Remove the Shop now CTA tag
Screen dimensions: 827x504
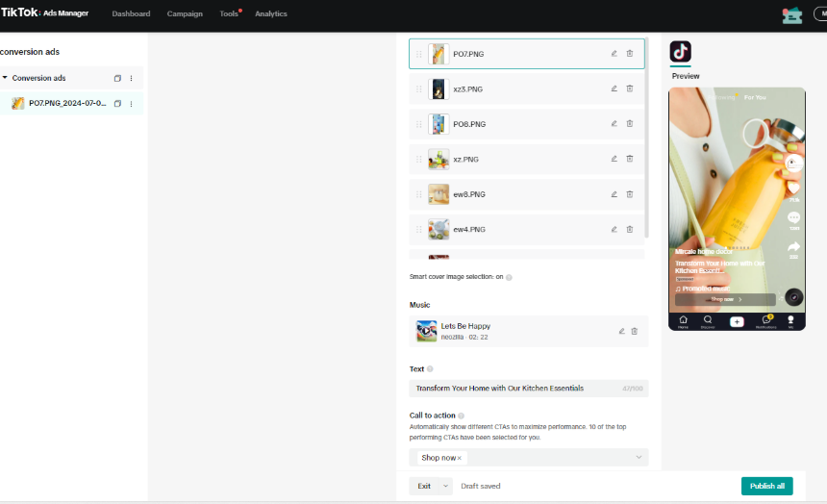460,458
